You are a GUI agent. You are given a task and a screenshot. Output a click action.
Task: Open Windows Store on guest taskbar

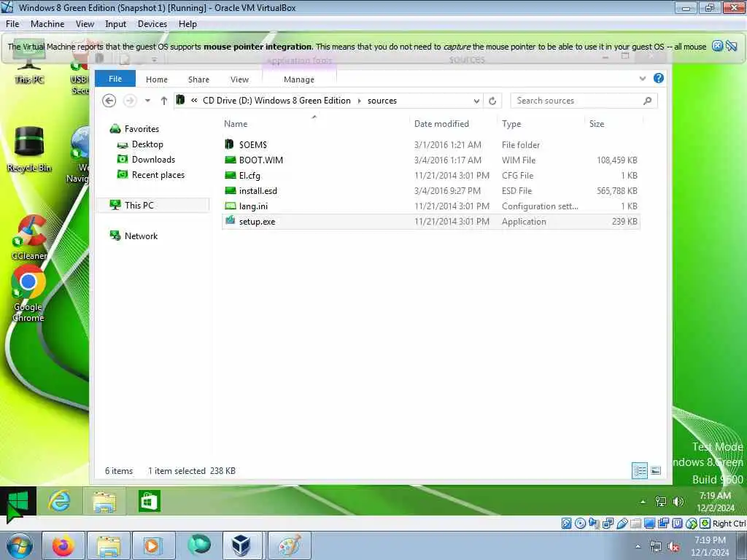(149, 502)
